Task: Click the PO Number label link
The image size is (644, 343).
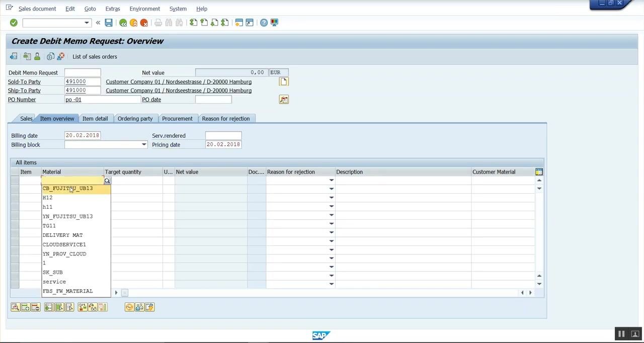Action: coord(22,100)
